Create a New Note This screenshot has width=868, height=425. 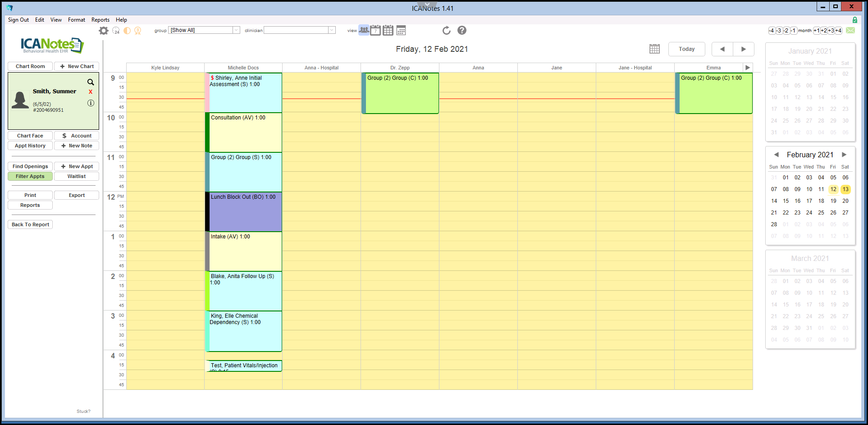77,146
